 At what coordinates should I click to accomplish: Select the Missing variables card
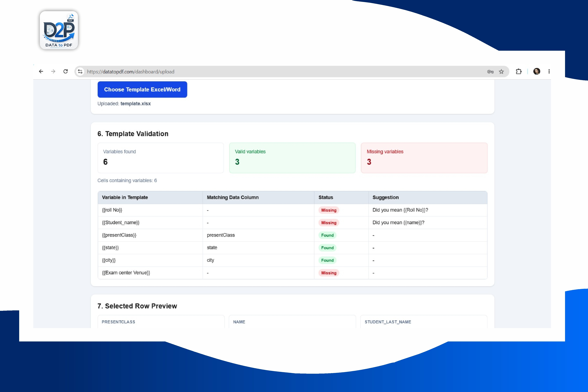coord(424,158)
